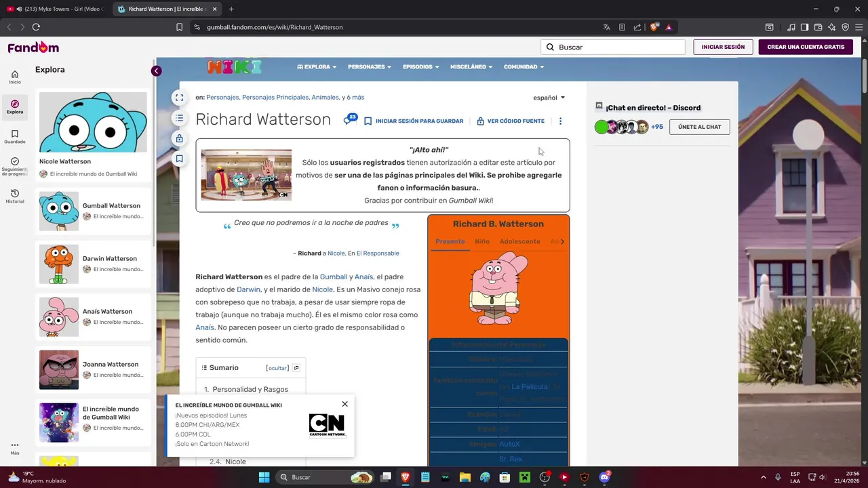Viewport: 868px width, 488px height.
Task: Click the Fandom logo
Action: click(33, 47)
